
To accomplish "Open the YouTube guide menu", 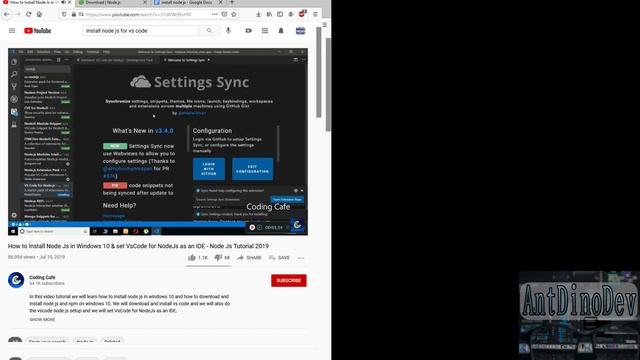I will (12, 31).
